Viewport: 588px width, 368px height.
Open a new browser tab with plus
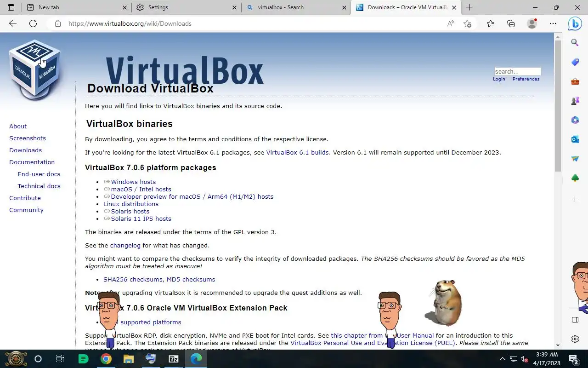[x=469, y=7]
